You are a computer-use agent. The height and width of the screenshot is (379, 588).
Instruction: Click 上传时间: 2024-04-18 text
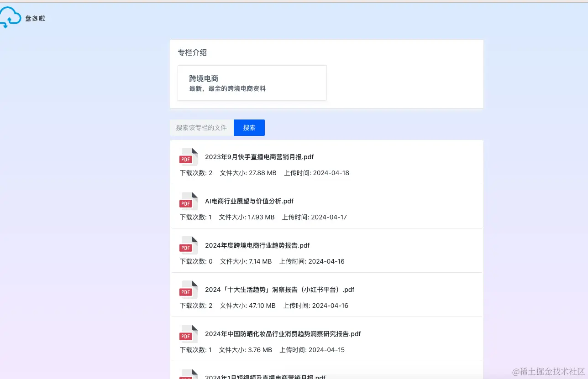click(x=316, y=173)
